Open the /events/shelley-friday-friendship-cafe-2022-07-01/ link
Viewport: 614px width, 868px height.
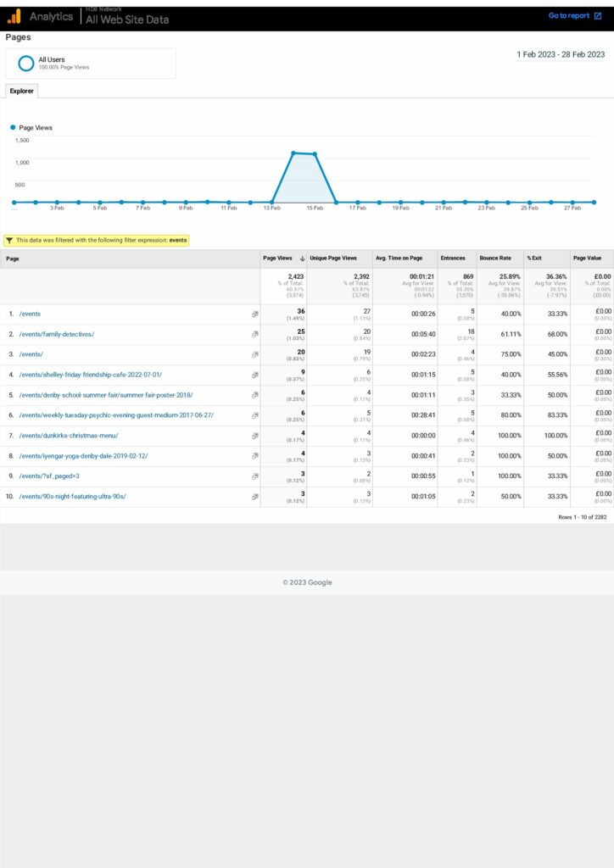91,375
